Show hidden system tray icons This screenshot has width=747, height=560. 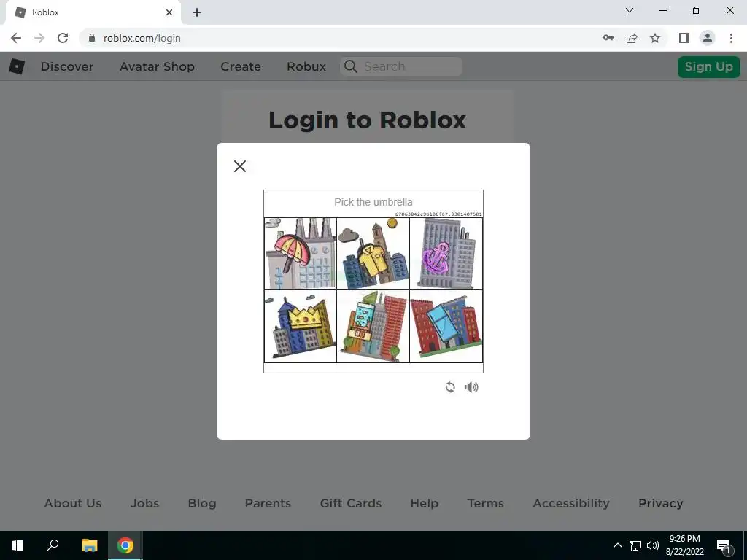(x=617, y=545)
